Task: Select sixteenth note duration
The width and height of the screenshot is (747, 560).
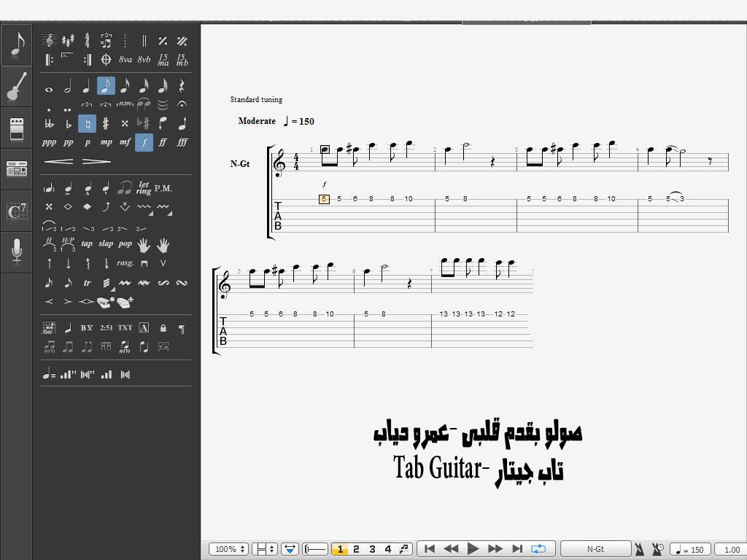Action: pos(125,86)
